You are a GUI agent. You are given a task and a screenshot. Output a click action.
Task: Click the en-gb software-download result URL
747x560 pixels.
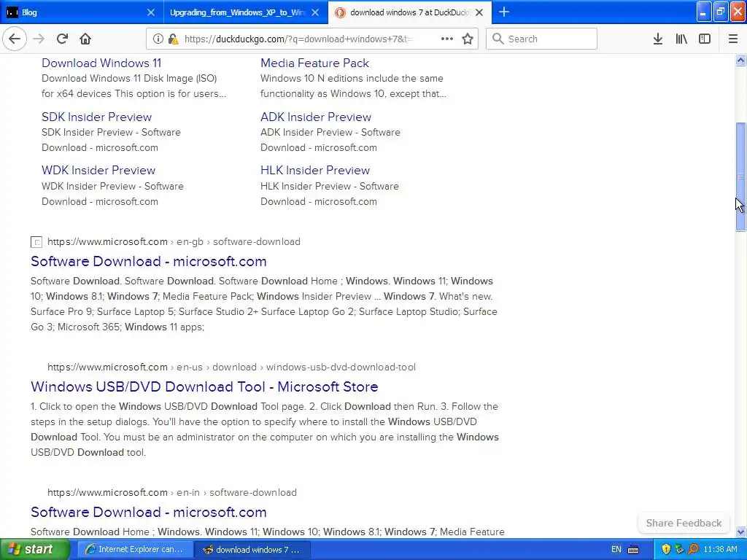click(x=174, y=241)
